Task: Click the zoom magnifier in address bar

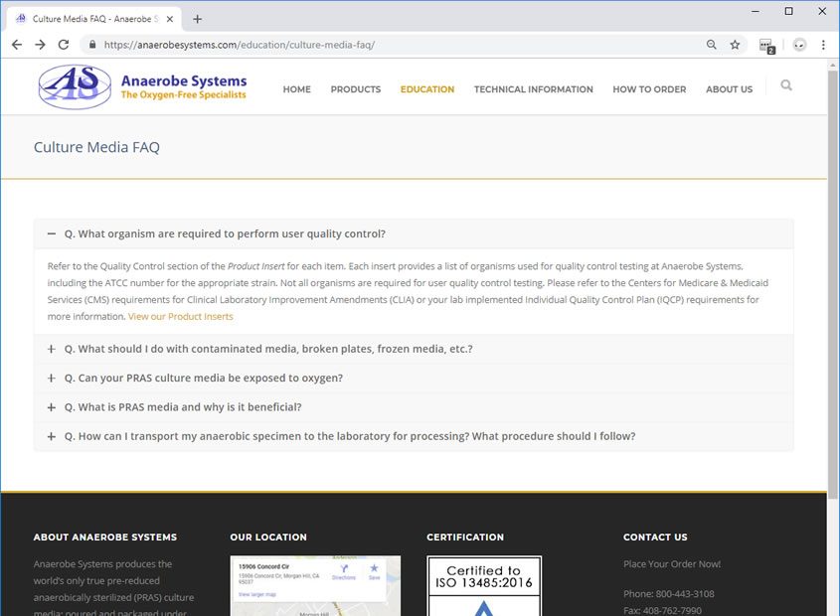Action: pos(711,45)
